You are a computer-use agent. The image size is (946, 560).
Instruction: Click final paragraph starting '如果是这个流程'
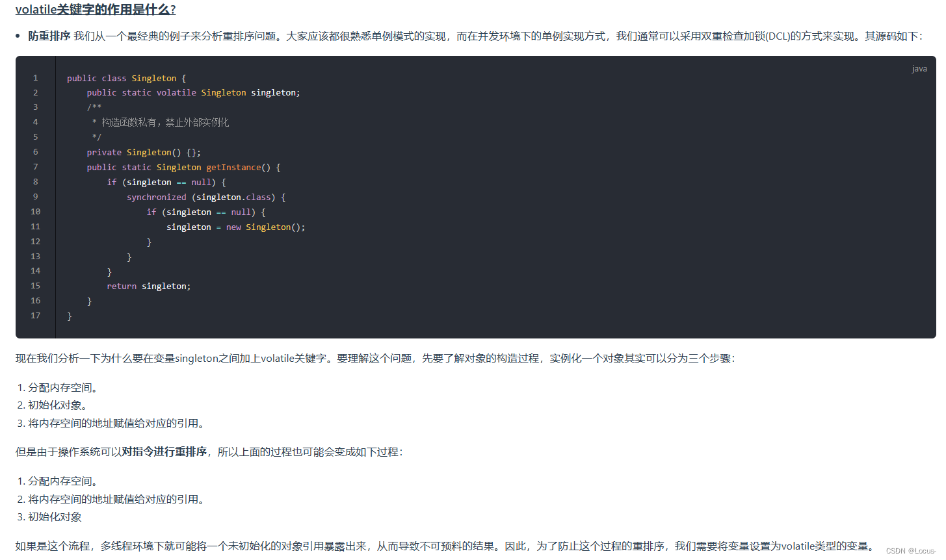click(447, 546)
